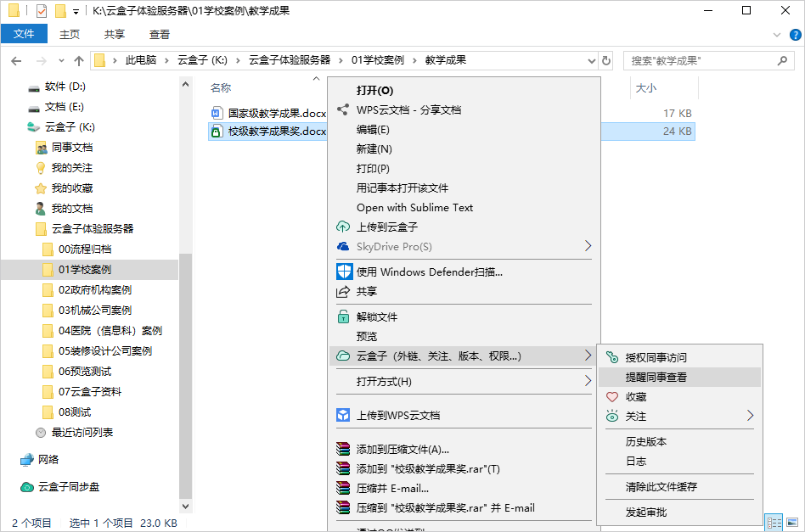This screenshot has height=532, width=805.
Task: Click the Word file icon of 国家级教学成果.docx
Action: (x=217, y=113)
